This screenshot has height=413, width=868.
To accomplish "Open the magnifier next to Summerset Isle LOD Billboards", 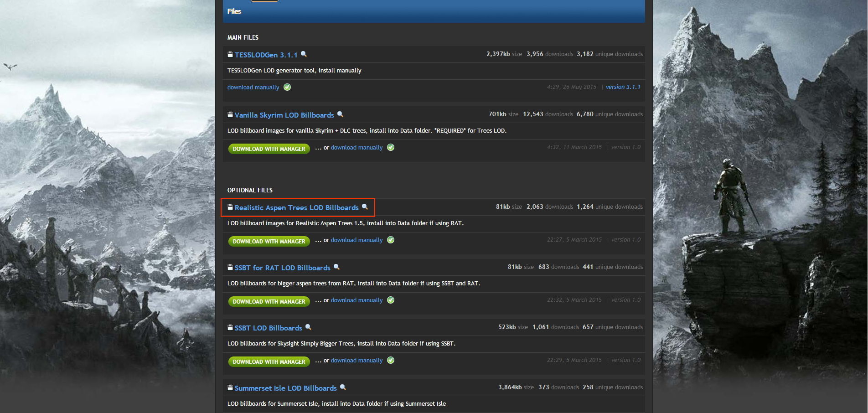I will pyautogui.click(x=343, y=387).
